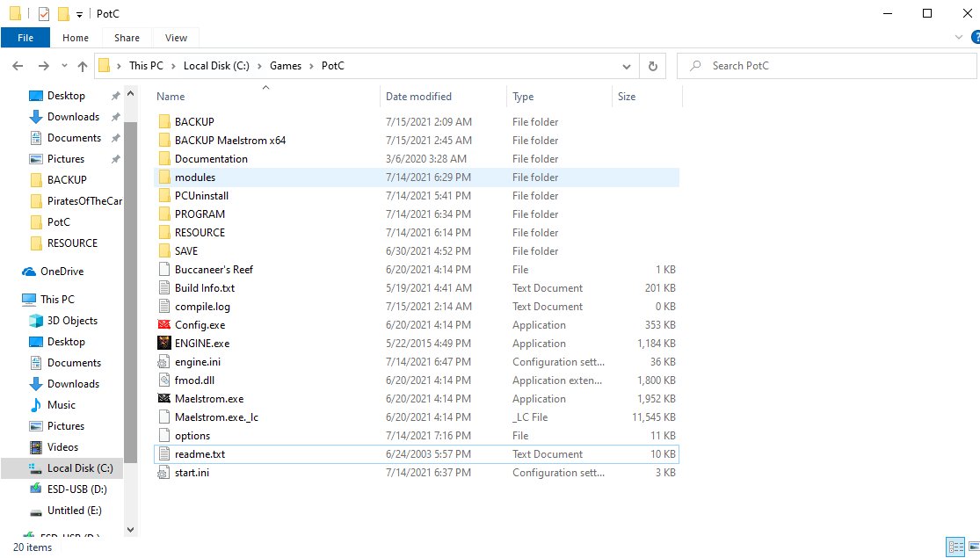Viewport: 980px width, 558px height.
Task: Expand subfolders after This PC in address bar
Action: point(172,66)
